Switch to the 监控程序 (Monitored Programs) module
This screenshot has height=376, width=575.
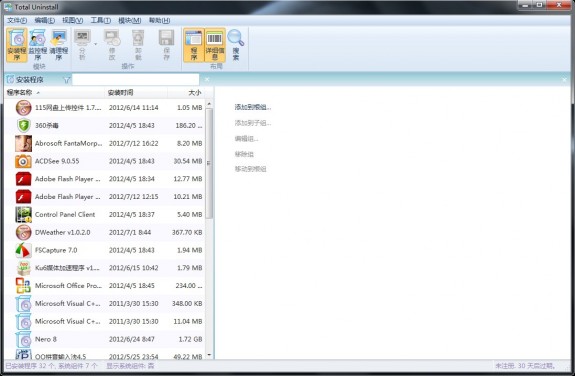[37, 45]
